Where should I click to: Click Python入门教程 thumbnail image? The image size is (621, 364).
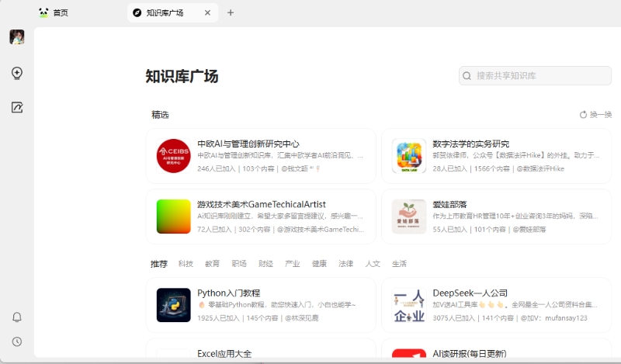173,305
